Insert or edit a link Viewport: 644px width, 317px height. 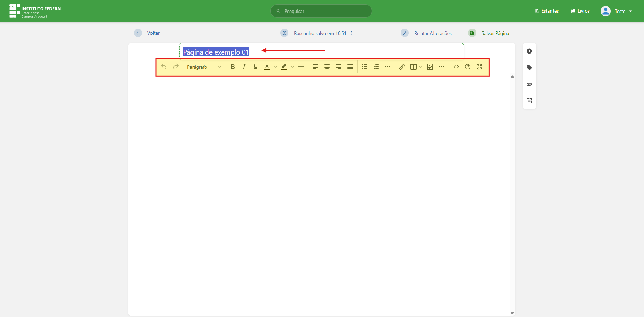point(402,67)
